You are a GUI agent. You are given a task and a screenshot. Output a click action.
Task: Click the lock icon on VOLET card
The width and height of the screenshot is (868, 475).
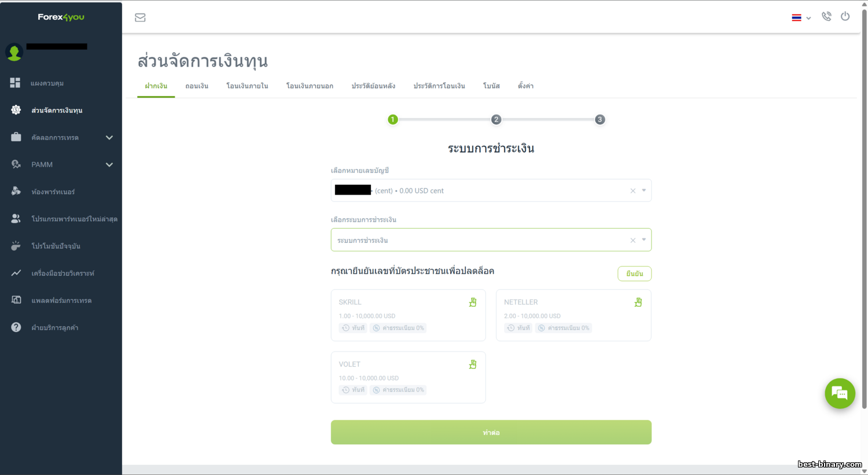coord(473,364)
